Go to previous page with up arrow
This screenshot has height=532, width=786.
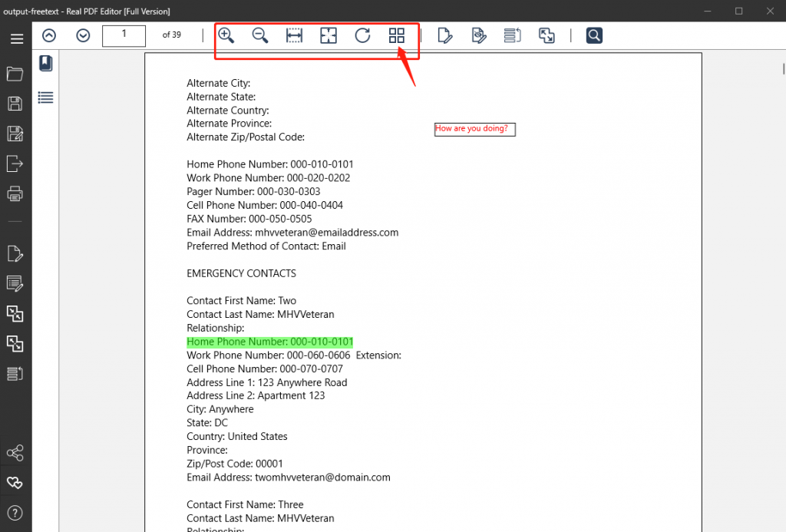click(49, 35)
